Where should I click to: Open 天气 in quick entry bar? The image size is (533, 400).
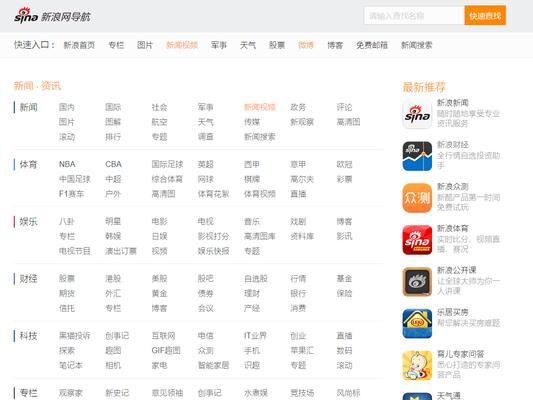tap(248, 45)
